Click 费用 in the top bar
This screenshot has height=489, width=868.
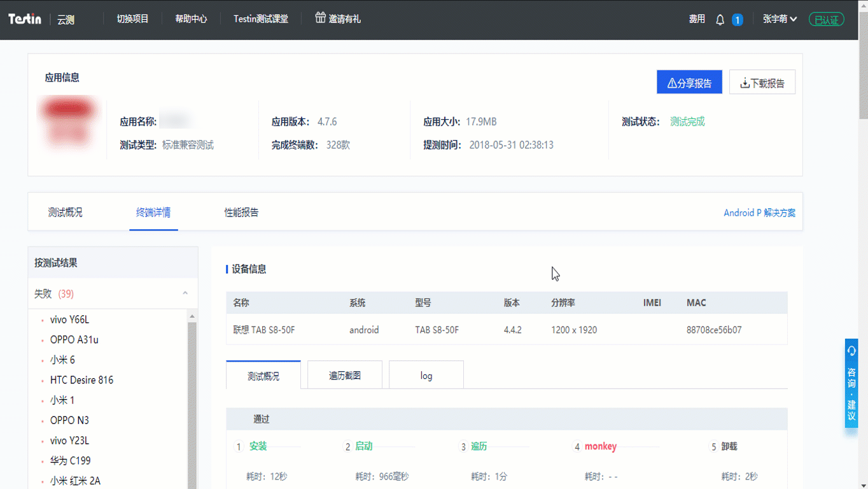pyautogui.click(x=697, y=19)
